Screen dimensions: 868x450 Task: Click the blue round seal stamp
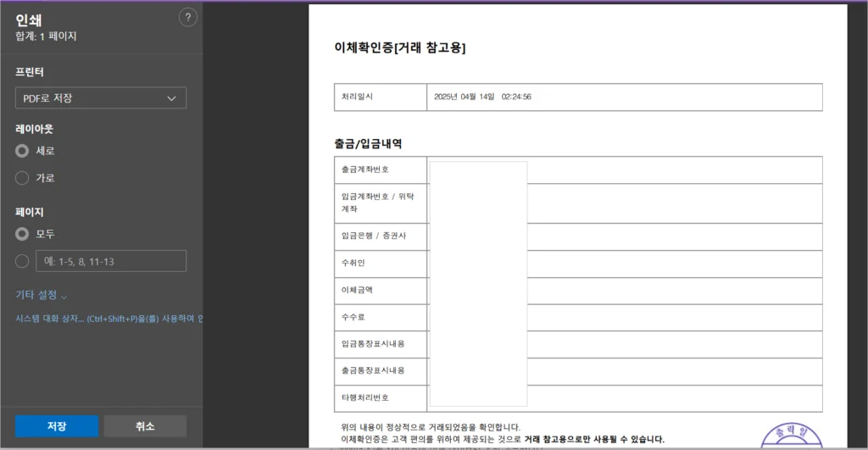pos(792,436)
